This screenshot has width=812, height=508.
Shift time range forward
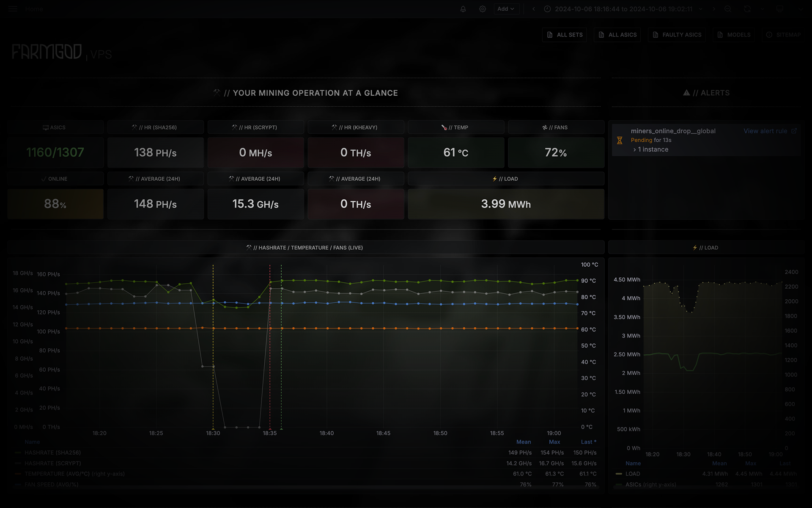pyautogui.click(x=714, y=9)
